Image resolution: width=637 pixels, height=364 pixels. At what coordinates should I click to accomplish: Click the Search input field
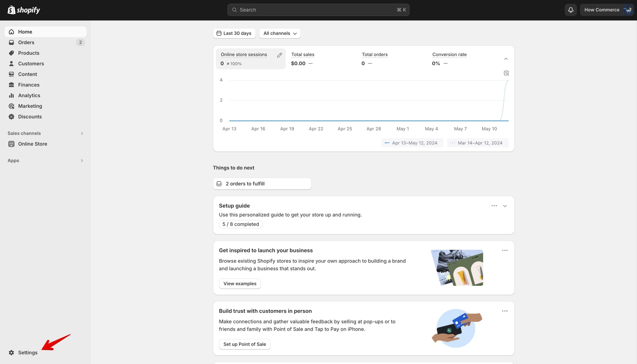(318, 10)
